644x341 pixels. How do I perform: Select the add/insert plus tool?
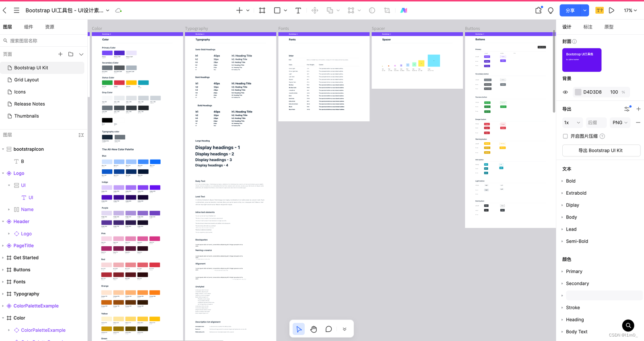coord(239,10)
